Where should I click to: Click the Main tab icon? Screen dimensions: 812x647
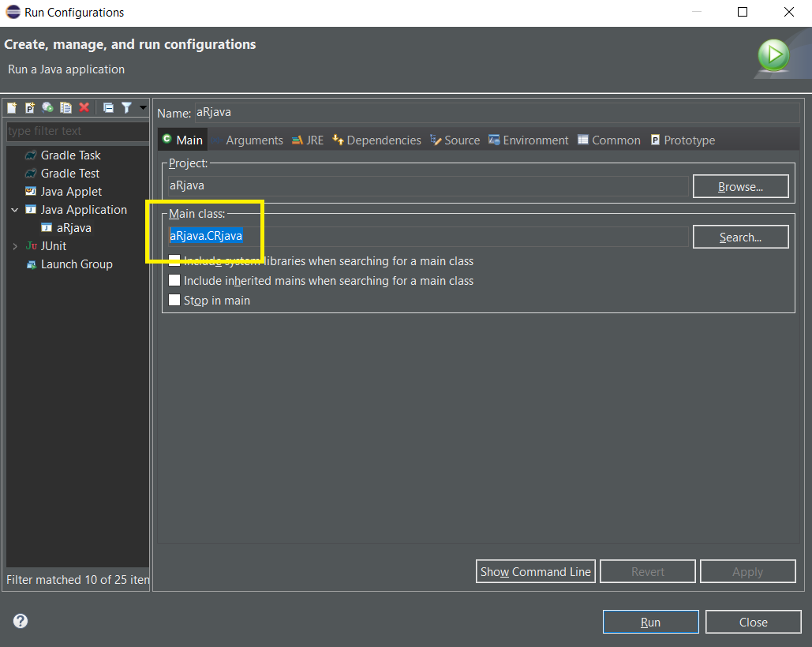coord(167,139)
